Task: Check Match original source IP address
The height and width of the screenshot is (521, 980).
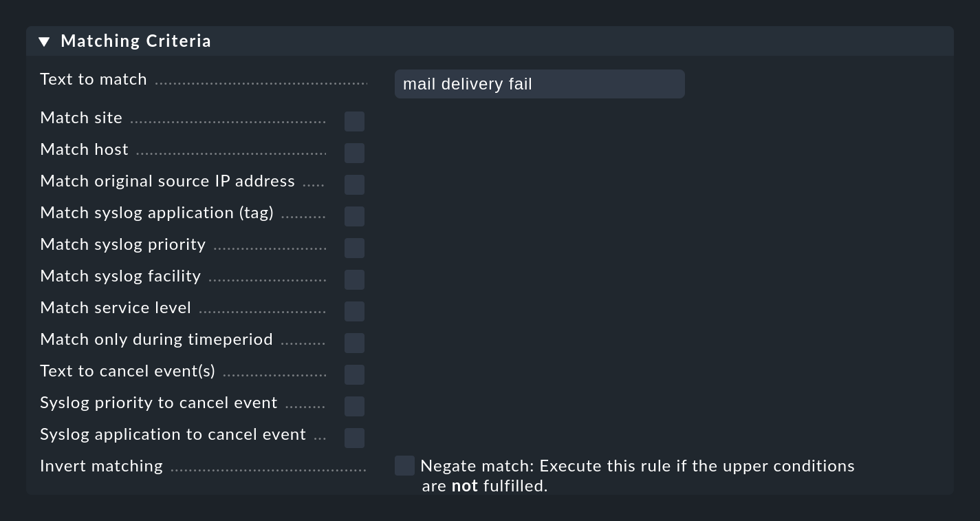Action: point(354,184)
